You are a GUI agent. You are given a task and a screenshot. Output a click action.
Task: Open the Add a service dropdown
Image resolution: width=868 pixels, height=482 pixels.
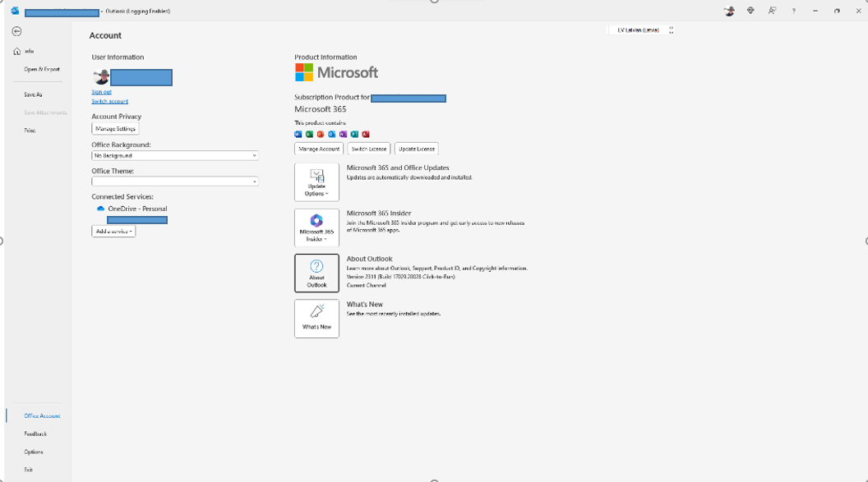click(x=113, y=231)
